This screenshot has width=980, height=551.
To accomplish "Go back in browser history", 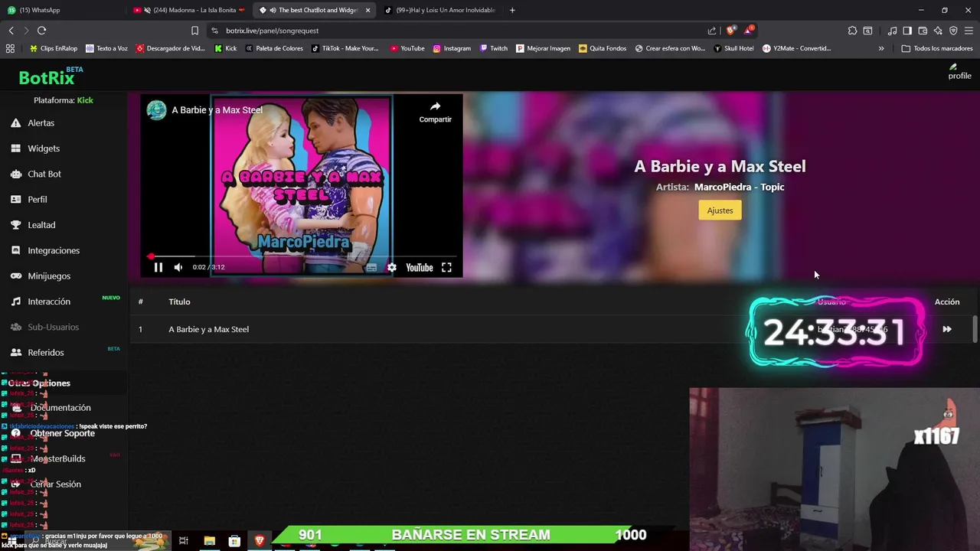I will click(x=11, y=31).
